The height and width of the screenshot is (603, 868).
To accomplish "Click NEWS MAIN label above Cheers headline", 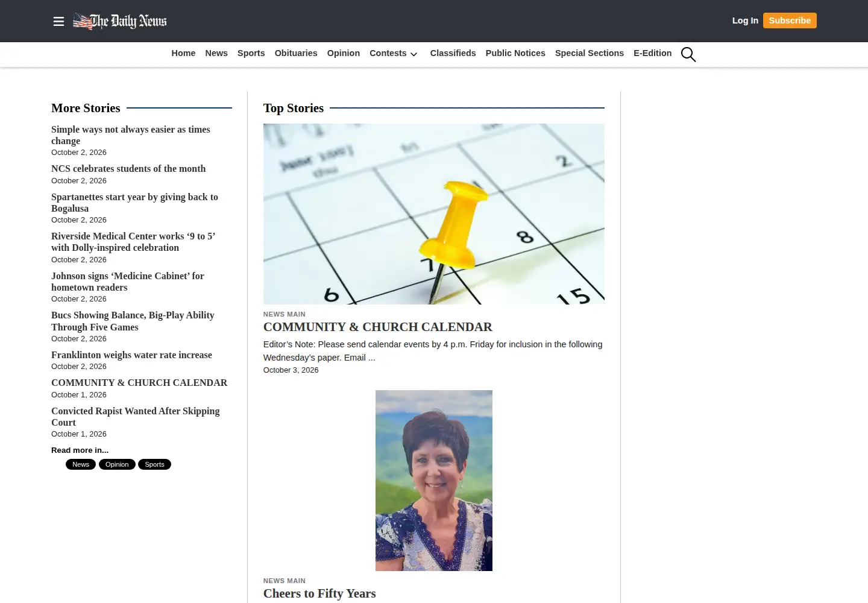I will [285, 581].
